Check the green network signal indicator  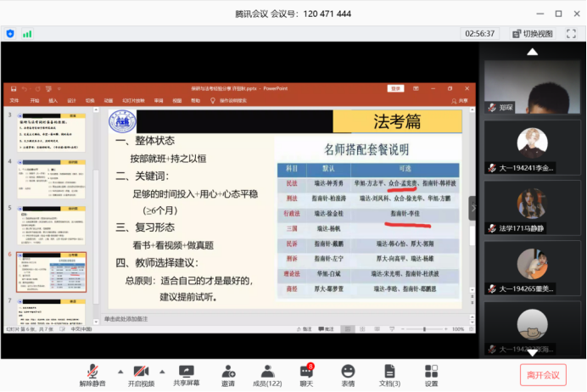[27, 34]
